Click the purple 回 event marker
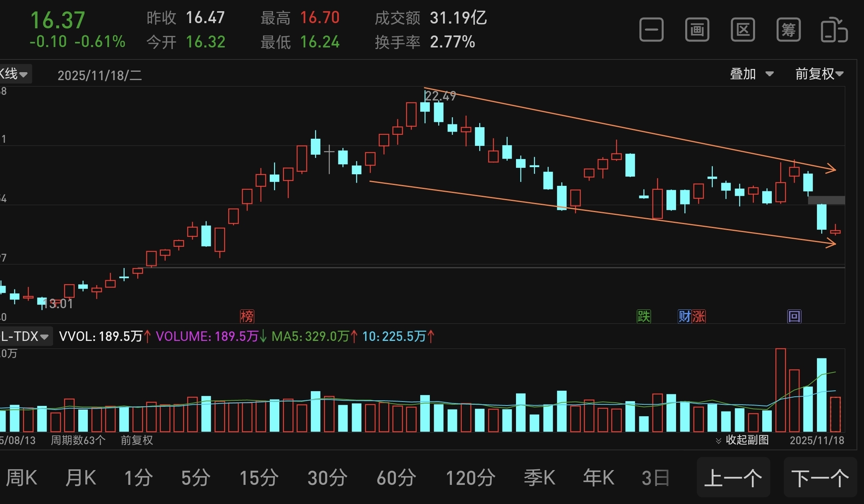 click(794, 317)
